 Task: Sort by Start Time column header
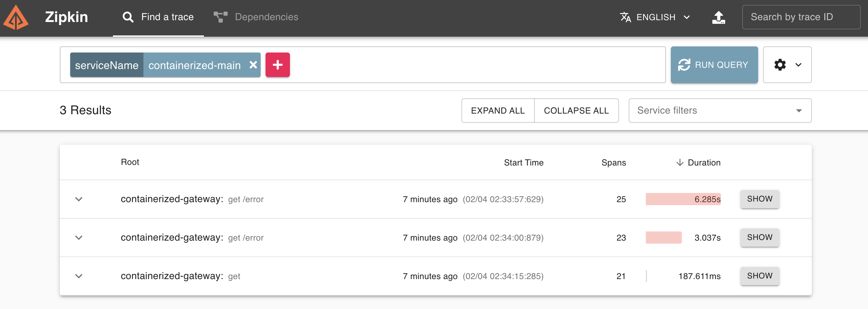(x=523, y=162)
